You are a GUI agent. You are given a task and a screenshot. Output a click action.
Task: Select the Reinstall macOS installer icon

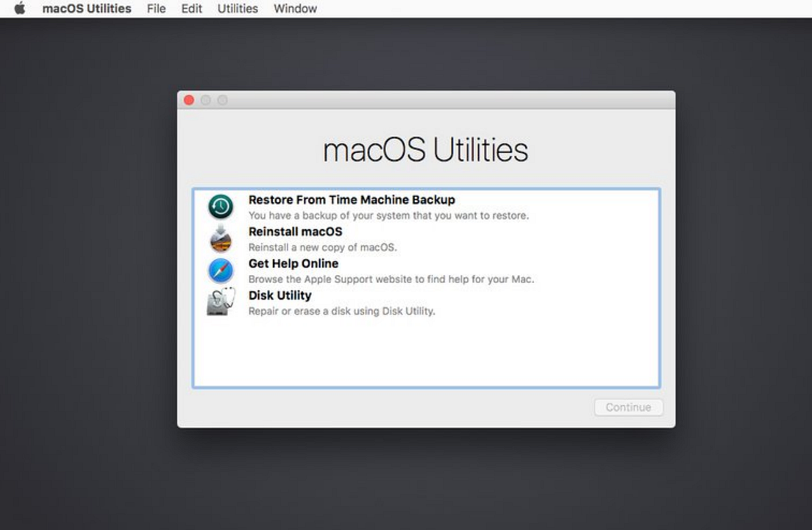(220, 237)
